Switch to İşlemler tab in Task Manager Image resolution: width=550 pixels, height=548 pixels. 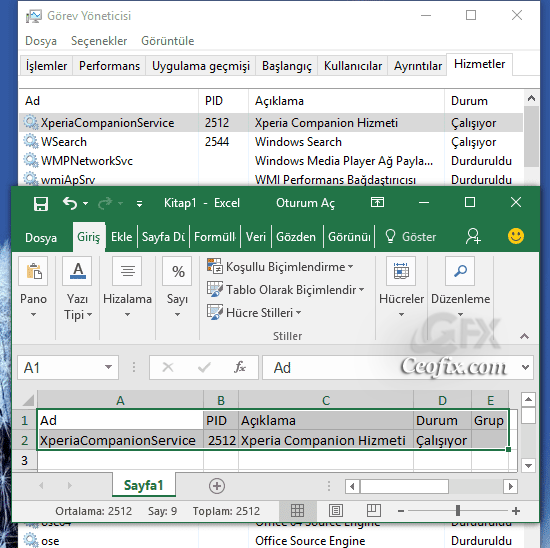point(46,66)
